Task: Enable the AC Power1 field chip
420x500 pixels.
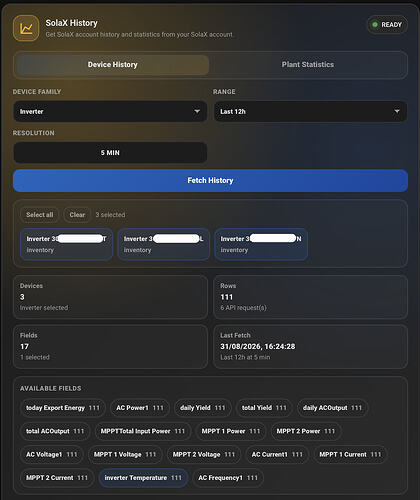Action: tap(140, 408)
